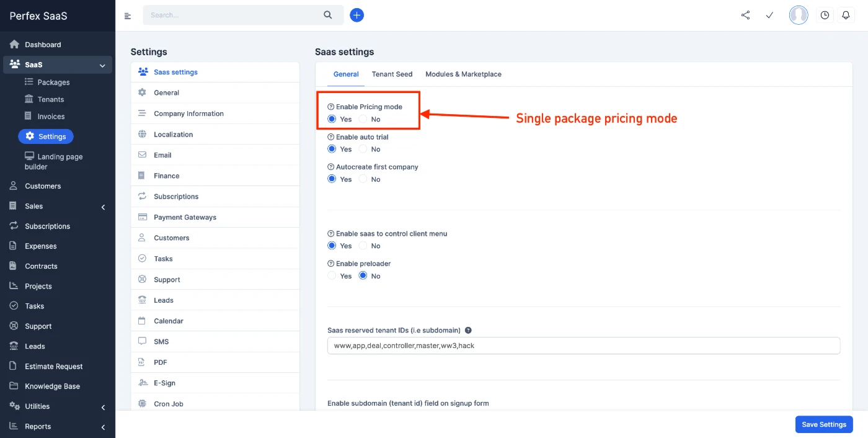Click the Save Settings button
Screen dimensions: 868x438
tap(824, 424)
